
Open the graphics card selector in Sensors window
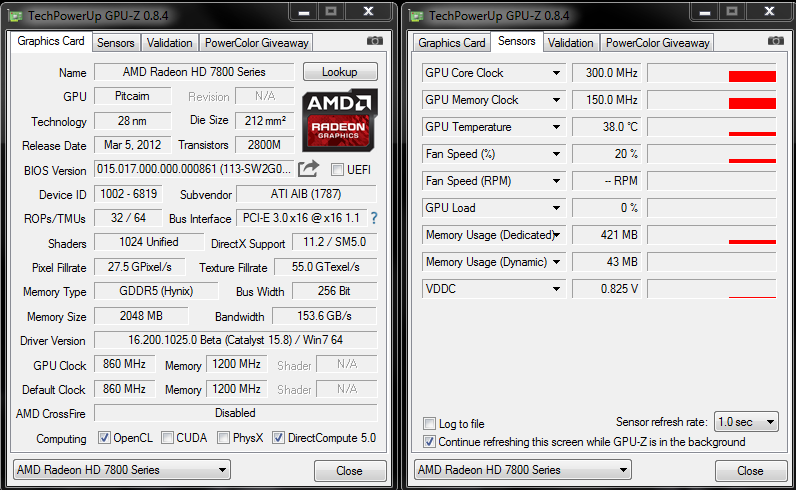[x=522, y=470]
